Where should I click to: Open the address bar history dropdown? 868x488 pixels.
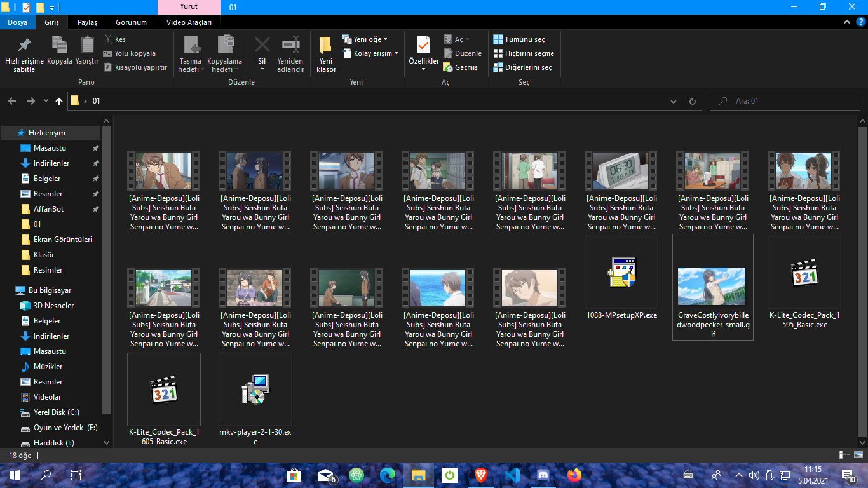[674, 101]
